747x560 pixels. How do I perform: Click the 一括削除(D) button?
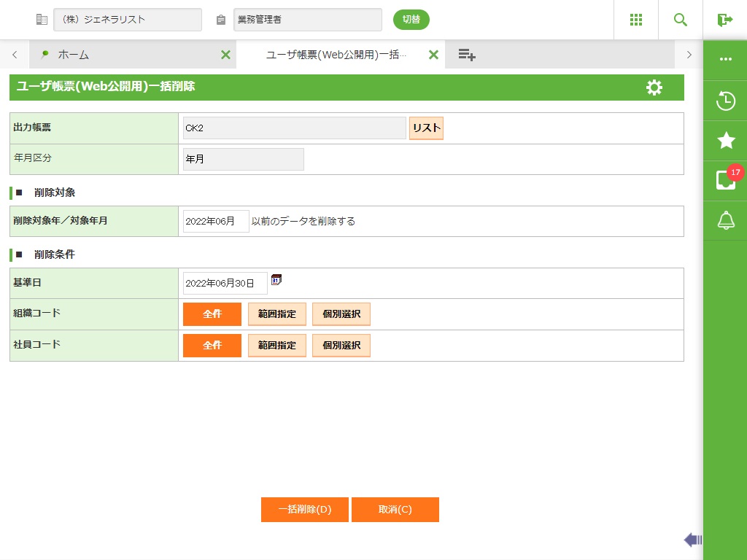tap(305, 510)
